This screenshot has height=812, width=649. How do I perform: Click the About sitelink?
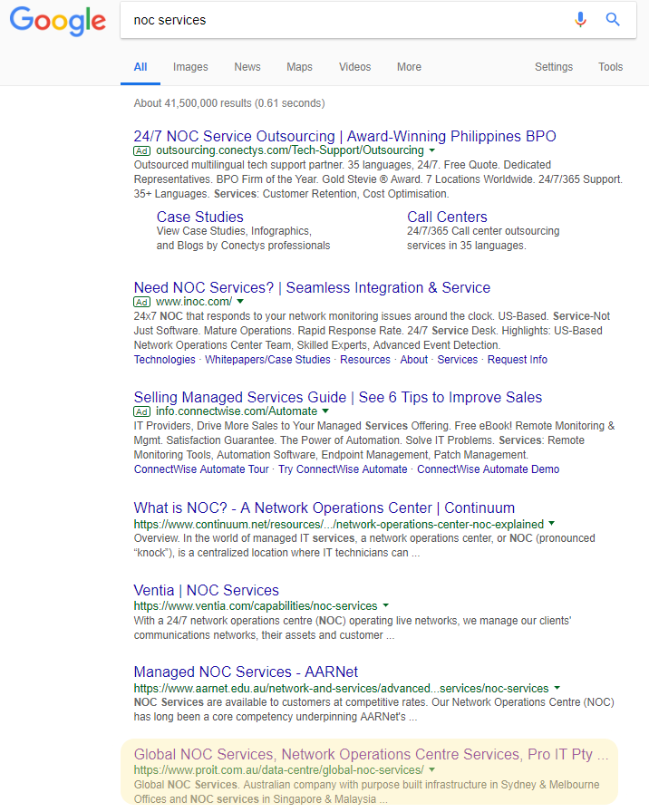[x=414, y=360]
